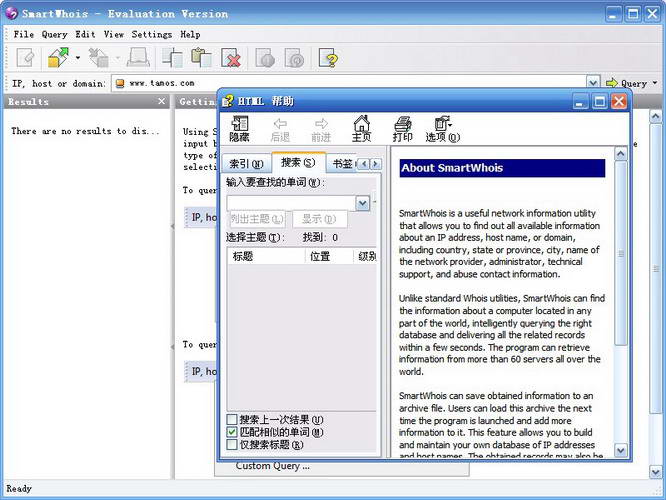Enable 仅搜索标题 checkbox
Viewport: 666px width, 500px height.
[x=232, y=445]
